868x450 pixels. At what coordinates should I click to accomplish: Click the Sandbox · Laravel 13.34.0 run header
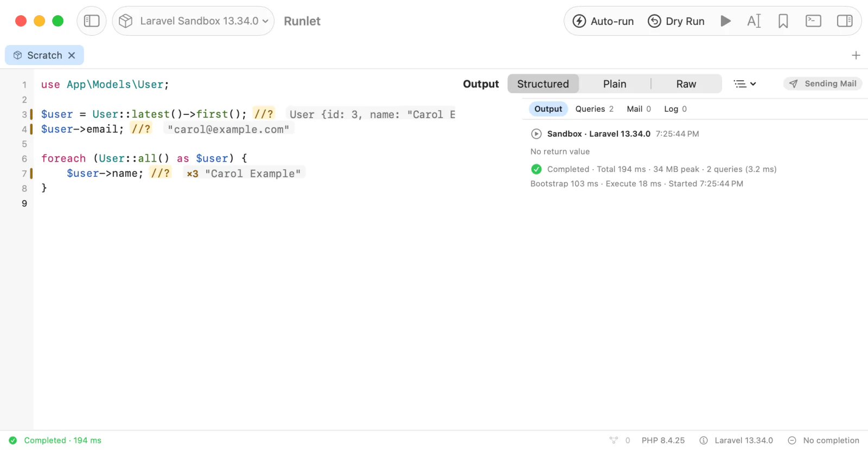pyautogui.click(x=598, y=134)
